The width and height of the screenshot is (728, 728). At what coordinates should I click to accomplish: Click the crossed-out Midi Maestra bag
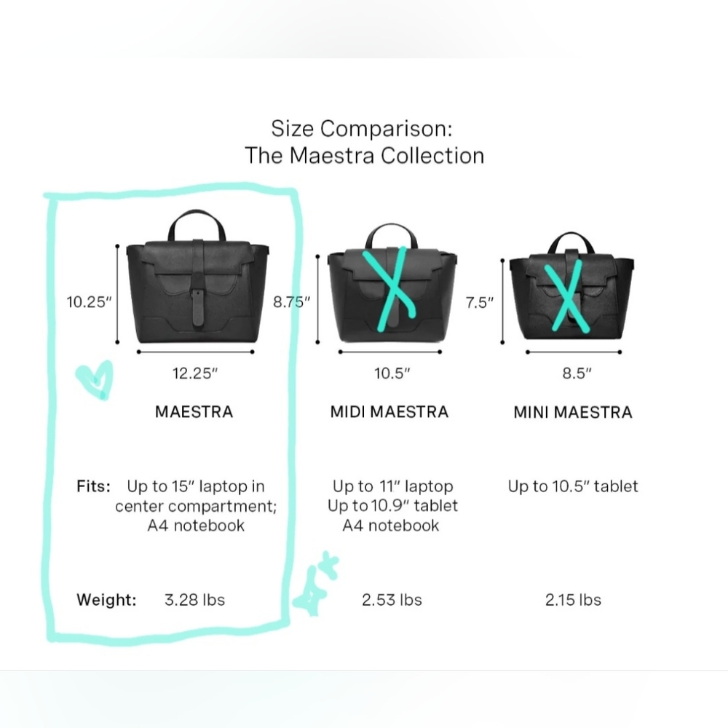[392, 283]
